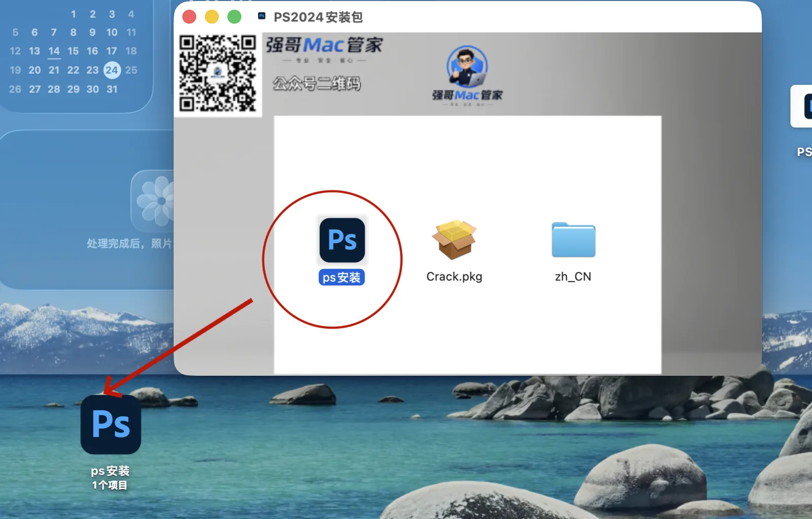
Task: Click the 公众号二维码 heading text
Action: pos(317,83)
